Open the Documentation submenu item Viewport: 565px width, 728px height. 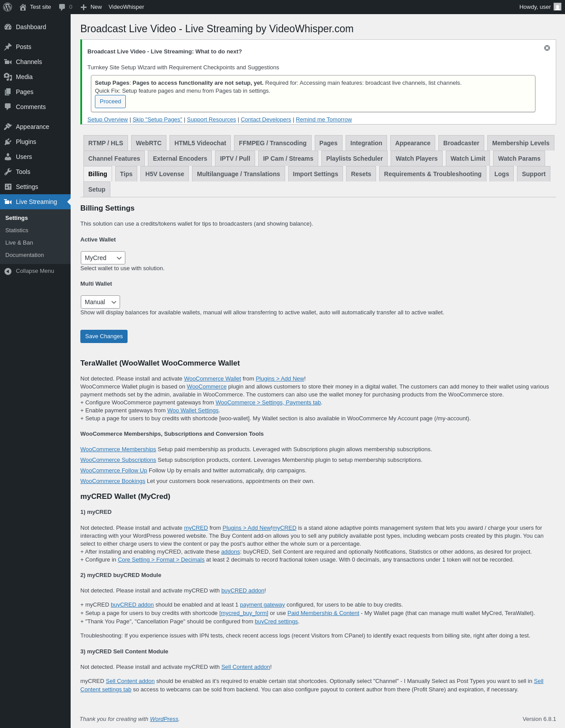pos(25,255)
